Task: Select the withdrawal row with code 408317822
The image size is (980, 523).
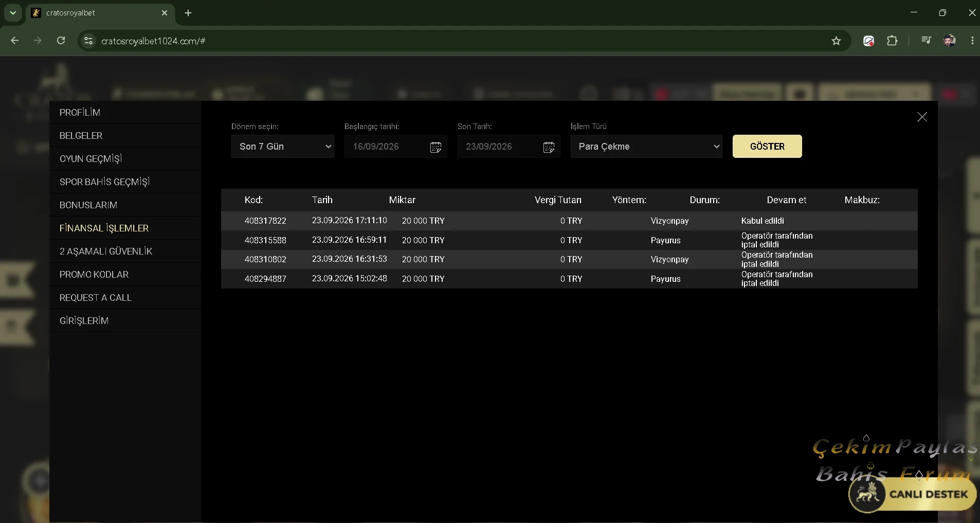Action: click(569, 221)
